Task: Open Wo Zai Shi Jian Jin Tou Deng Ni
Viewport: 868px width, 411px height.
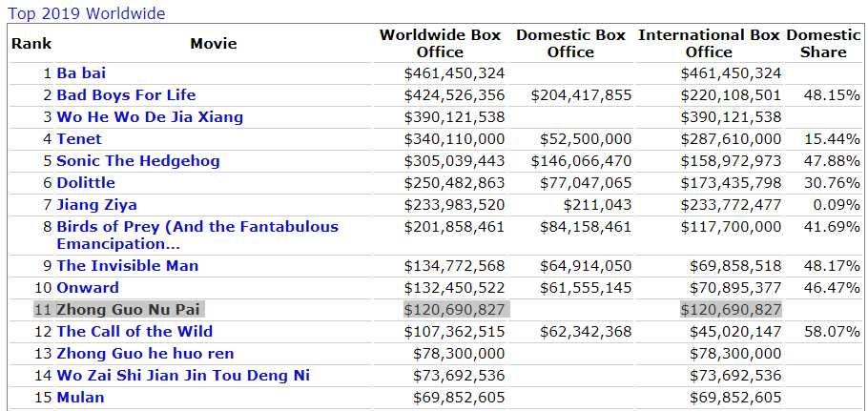Action: pyautogui.click(x=183, y=376)
